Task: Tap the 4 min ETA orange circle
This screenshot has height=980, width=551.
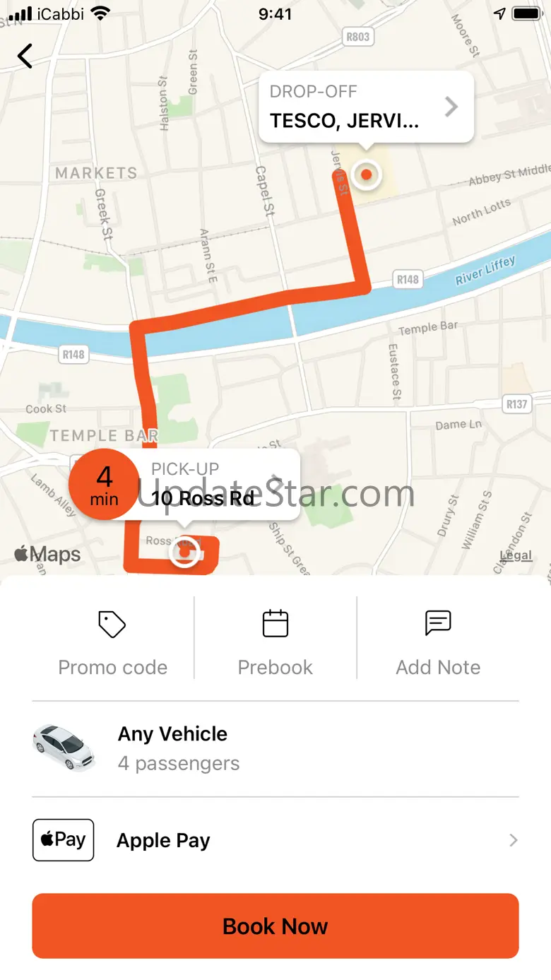Action: 104,484
